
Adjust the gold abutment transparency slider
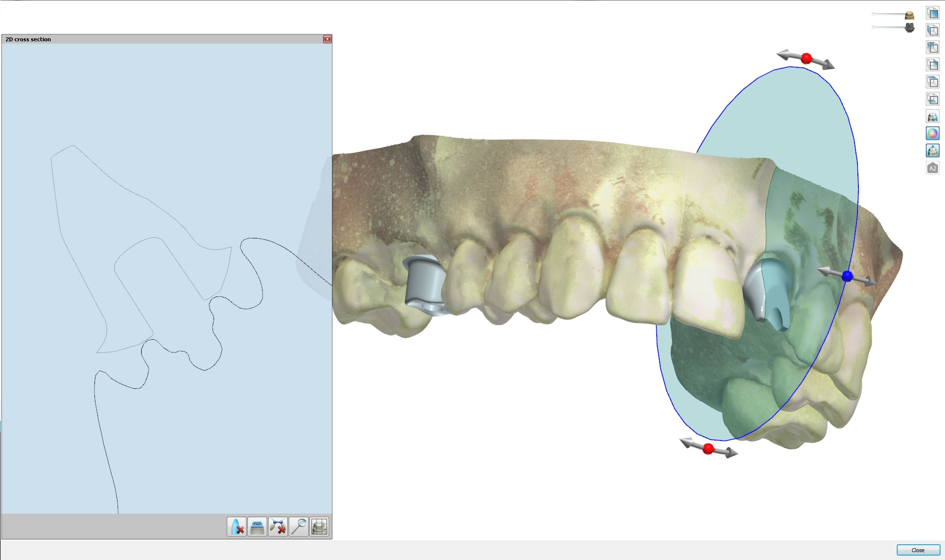909,16
